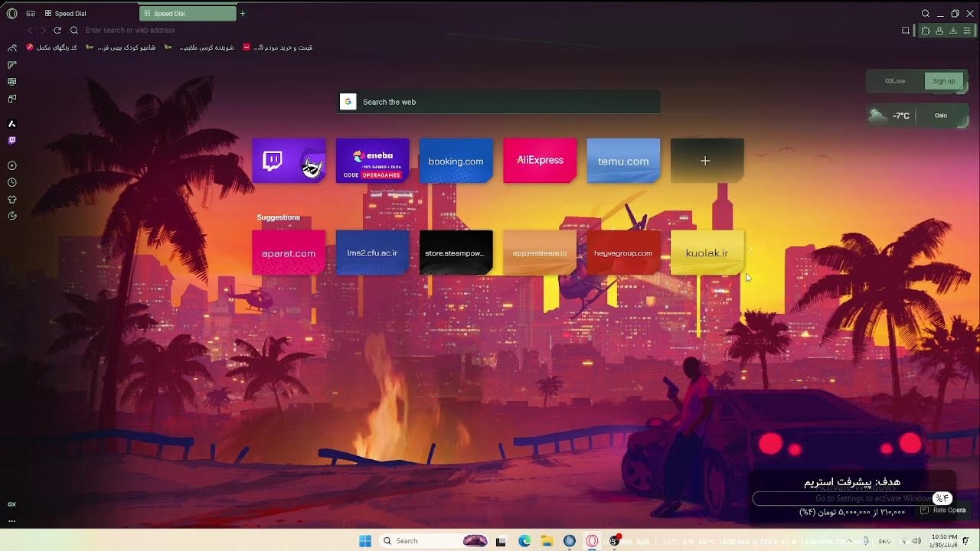Image resolution: width=980 pixels, height=551 pixels.
Task: Click the GX.me label
Action: click(895, 81)
